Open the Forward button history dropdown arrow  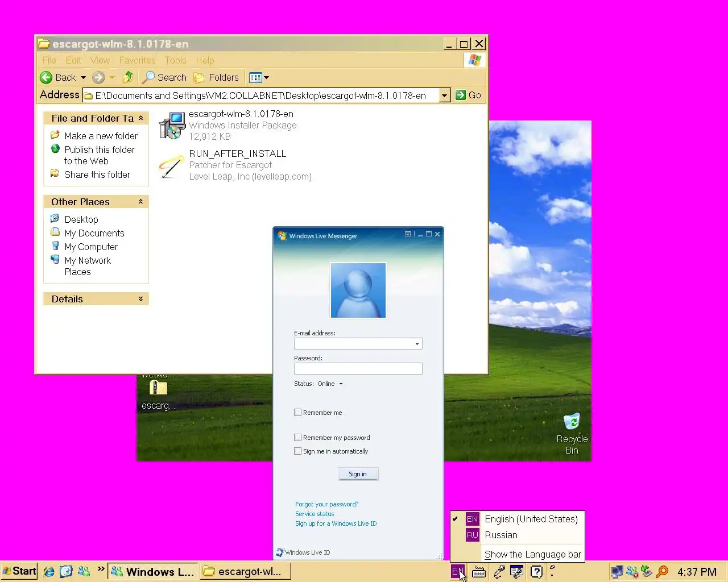click(112, 77)
